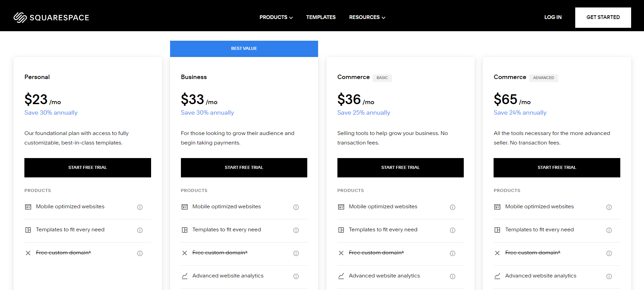This screenshot has width=644, height=290.
Task: Start free trial for Personal plan
Action: coord(88,168)
